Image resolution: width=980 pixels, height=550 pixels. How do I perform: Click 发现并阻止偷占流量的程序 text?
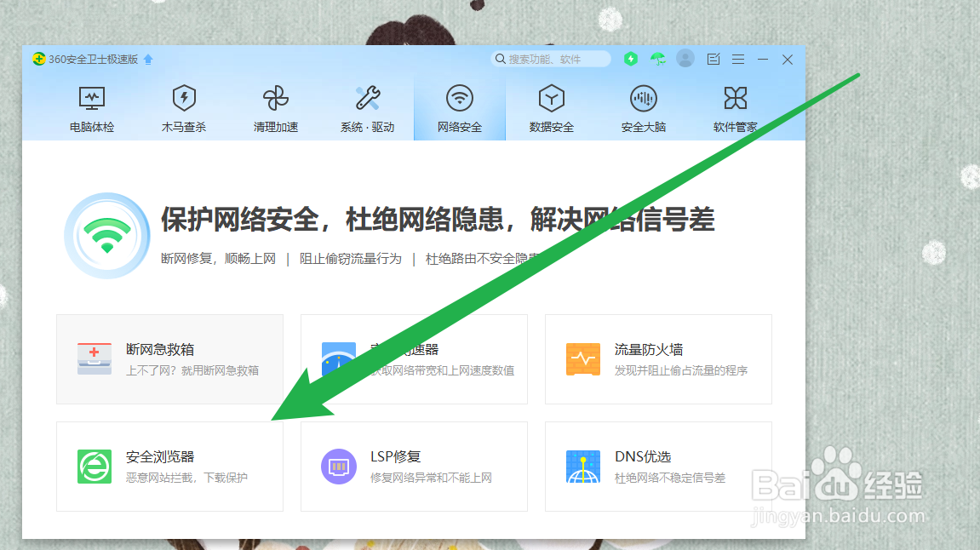pos(681,370)
